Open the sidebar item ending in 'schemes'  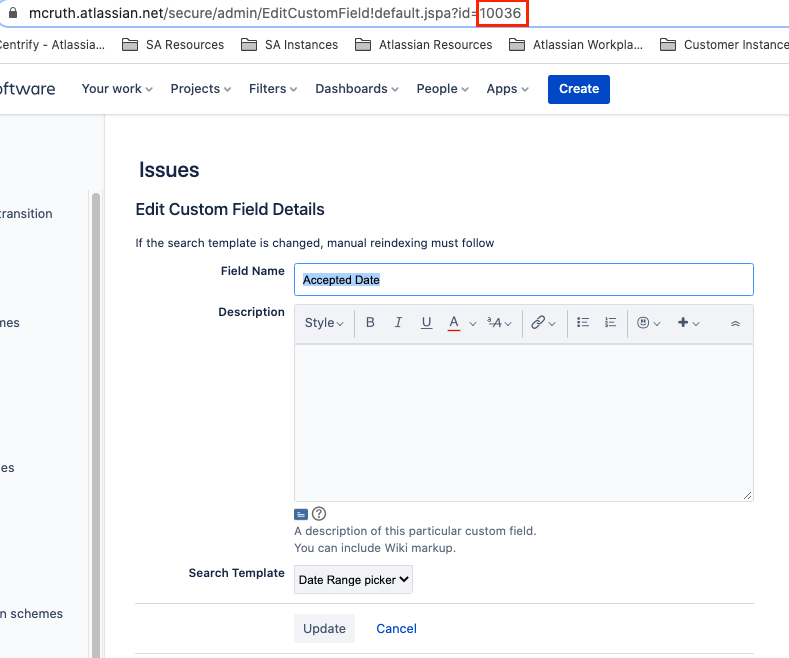coord(31,614)
